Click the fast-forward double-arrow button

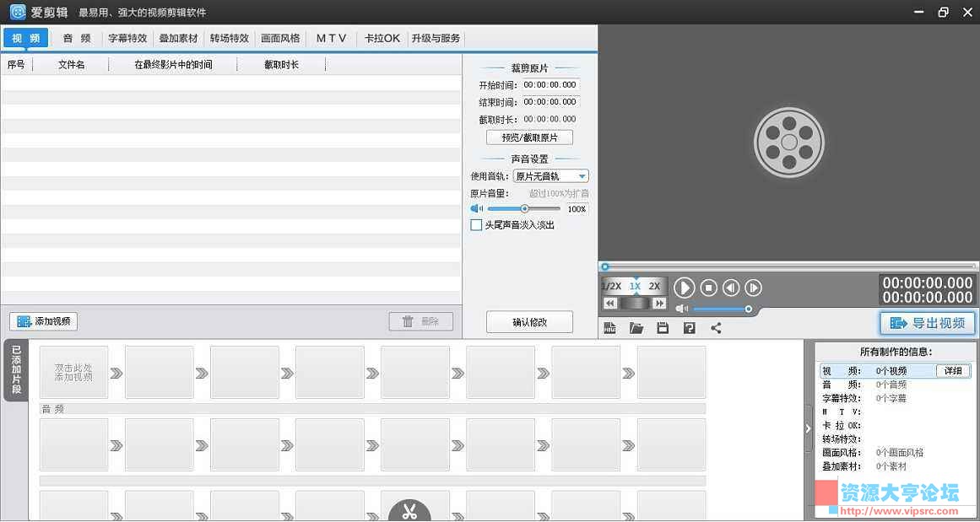click(658, 303)
